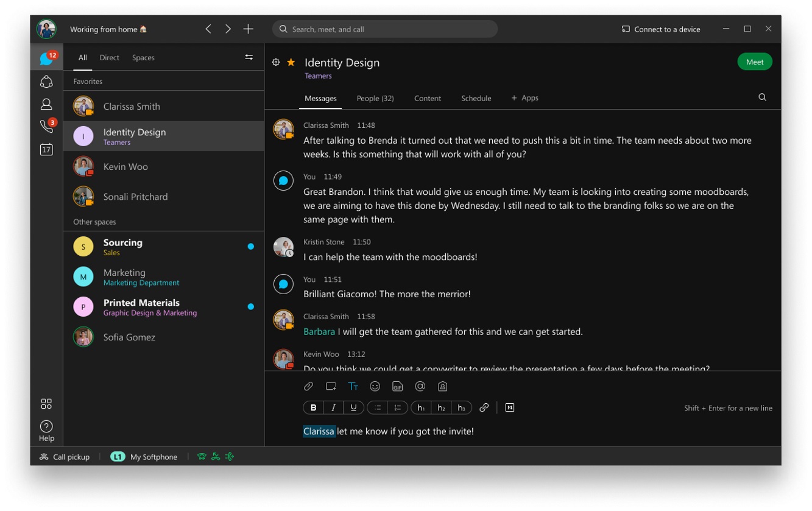Screen dimensions: 812x511
Task: Toggle Markdown mode icon
Action: (x=510, y=408)
